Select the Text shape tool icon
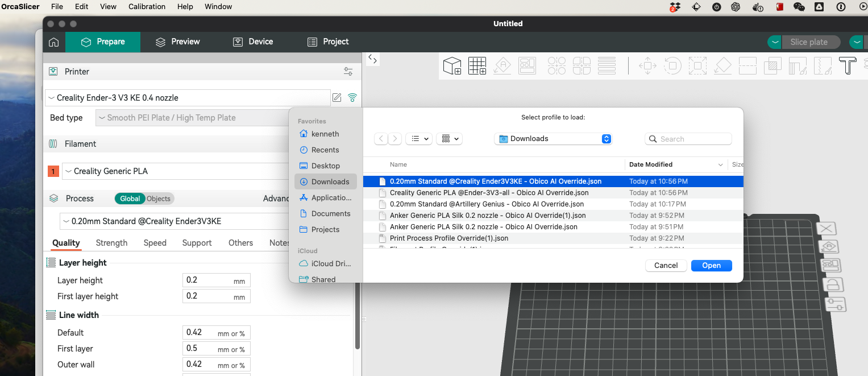This screenshot has width=868, height=376. pyautogui.click(x=848, y=66)
